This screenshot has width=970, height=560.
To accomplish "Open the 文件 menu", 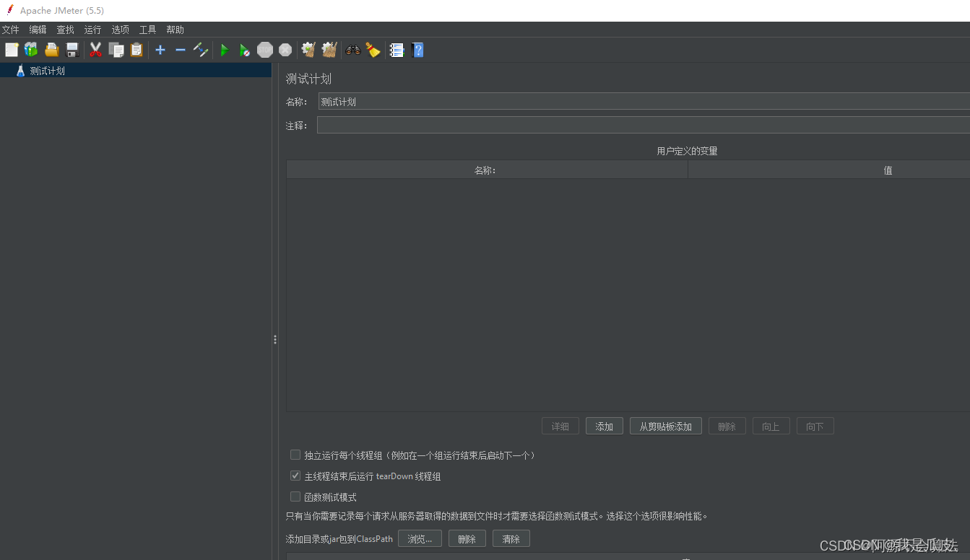I will pos(10,30).
